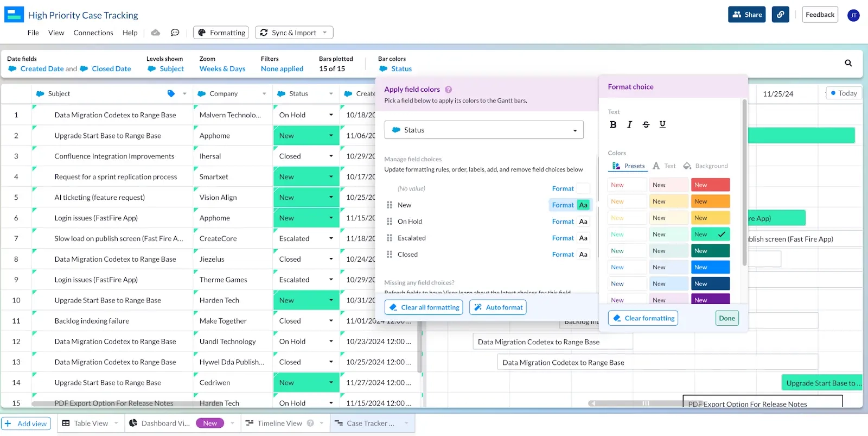Open the comments speech bubble icon

[x=175, y=33]
